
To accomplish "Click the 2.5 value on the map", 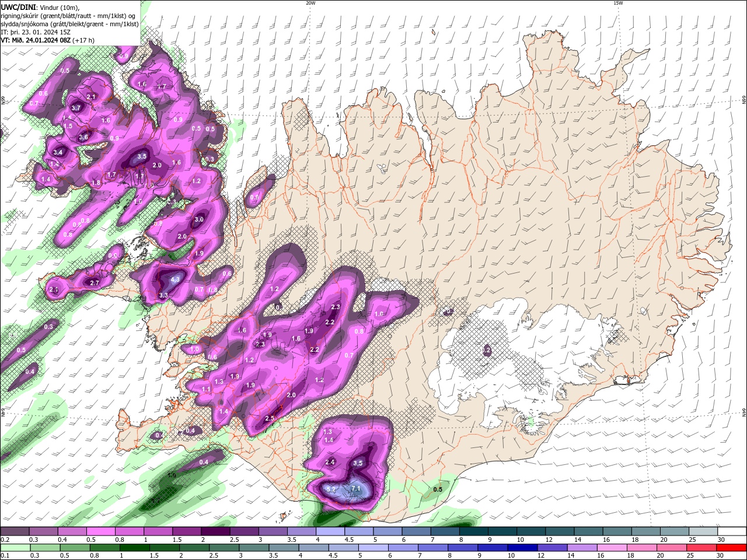I will coord(270,419).
